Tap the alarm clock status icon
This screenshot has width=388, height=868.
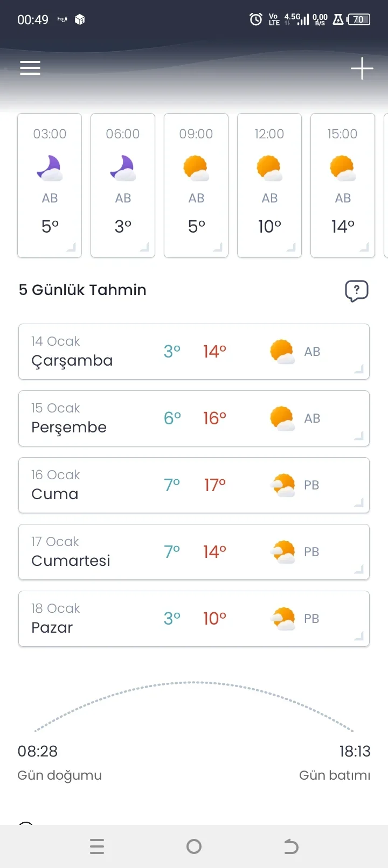(256, 19)
